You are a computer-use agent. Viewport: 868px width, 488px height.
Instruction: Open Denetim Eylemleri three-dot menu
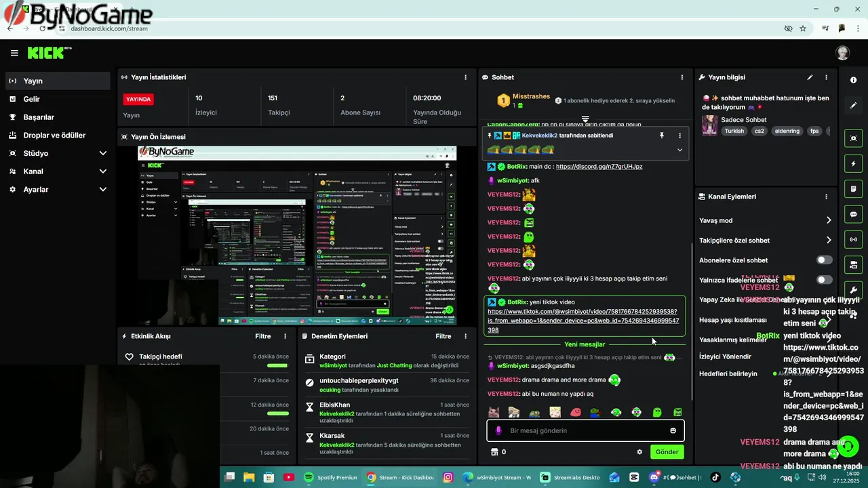[465, 336]
